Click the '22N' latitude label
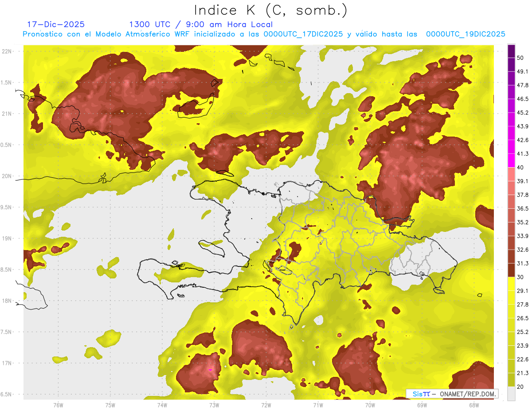This screenshot has width=532, height=411. pos(7,51)
